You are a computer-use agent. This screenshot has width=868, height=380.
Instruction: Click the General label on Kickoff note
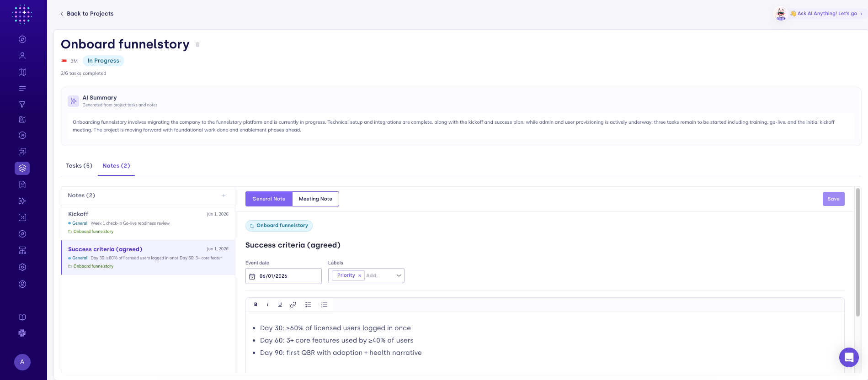[x=80, y=223]
